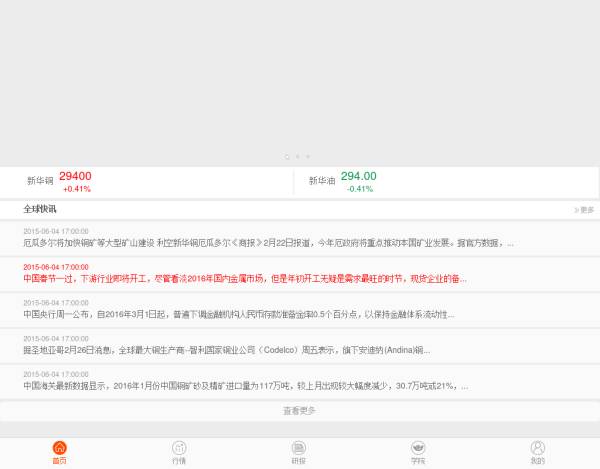Click the 查看更多 button

(300, 411)
